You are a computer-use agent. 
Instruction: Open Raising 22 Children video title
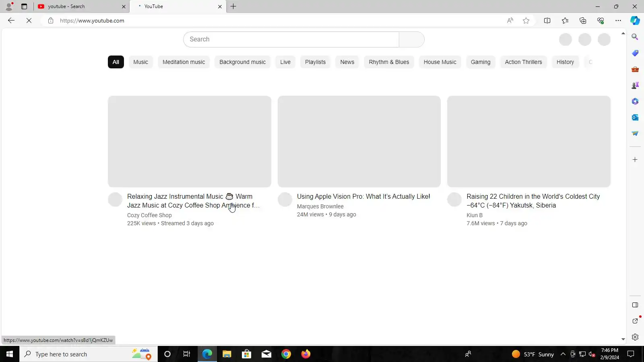(533, 201)
